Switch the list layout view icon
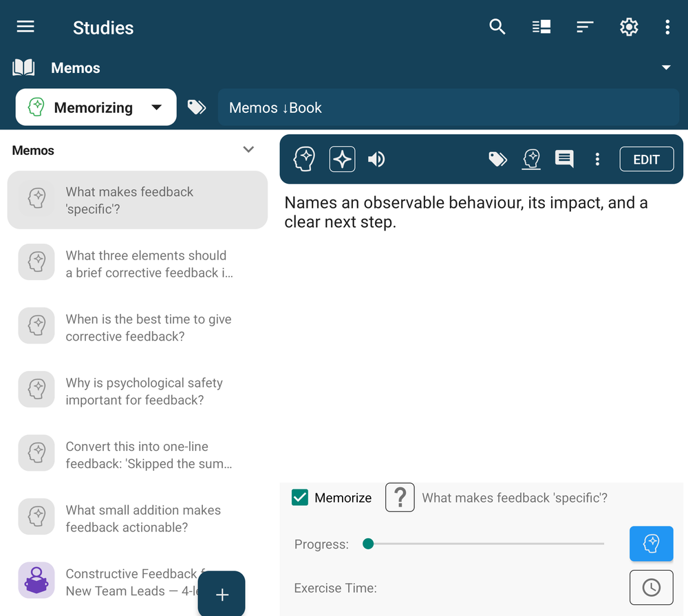 click(541, 28)
